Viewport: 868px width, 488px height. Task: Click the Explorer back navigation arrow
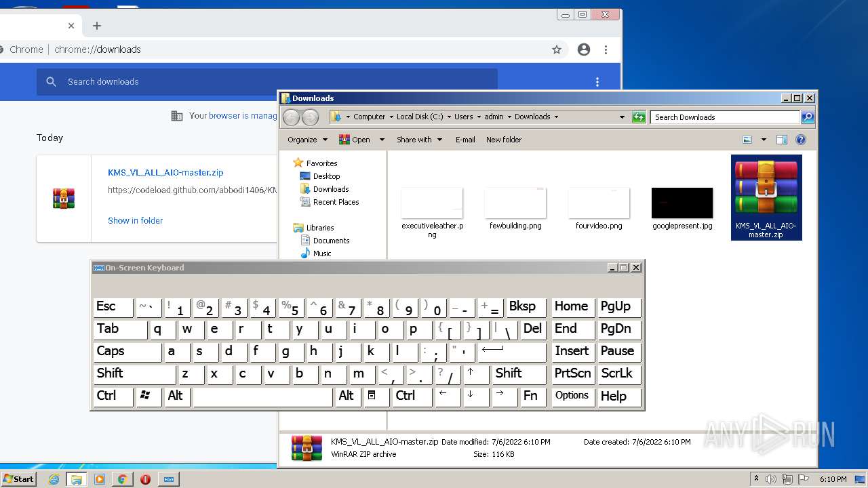(x=292, y=117)
